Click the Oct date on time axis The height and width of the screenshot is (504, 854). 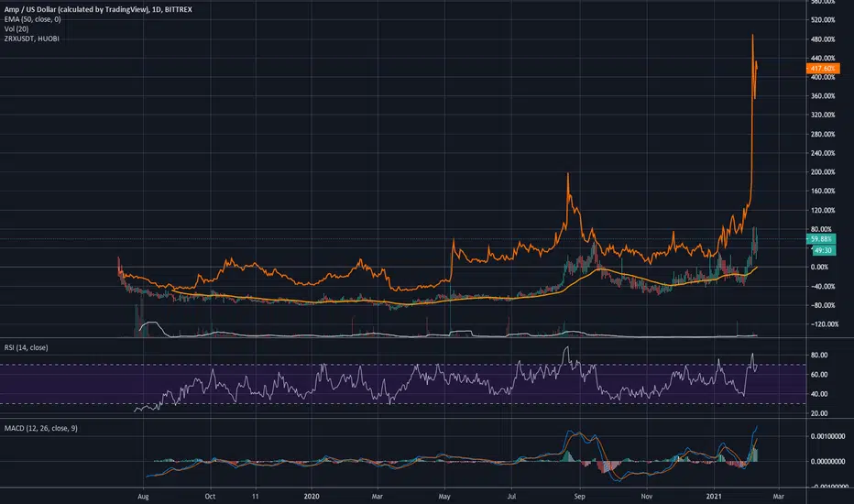click(210, 497)
